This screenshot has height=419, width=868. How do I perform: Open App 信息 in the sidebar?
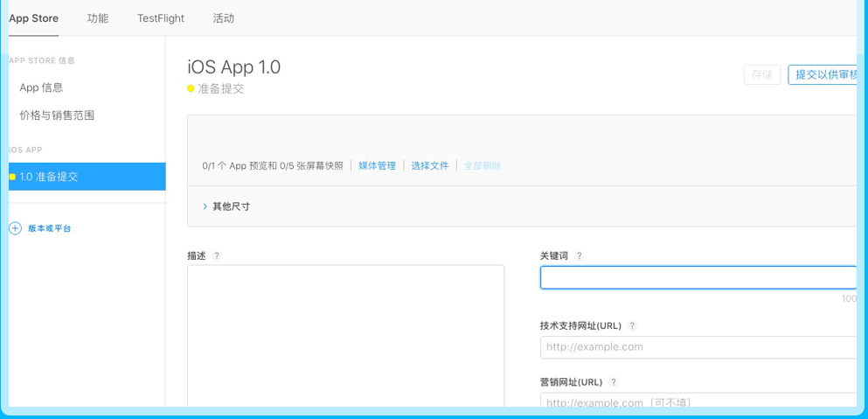coord(41,87)
